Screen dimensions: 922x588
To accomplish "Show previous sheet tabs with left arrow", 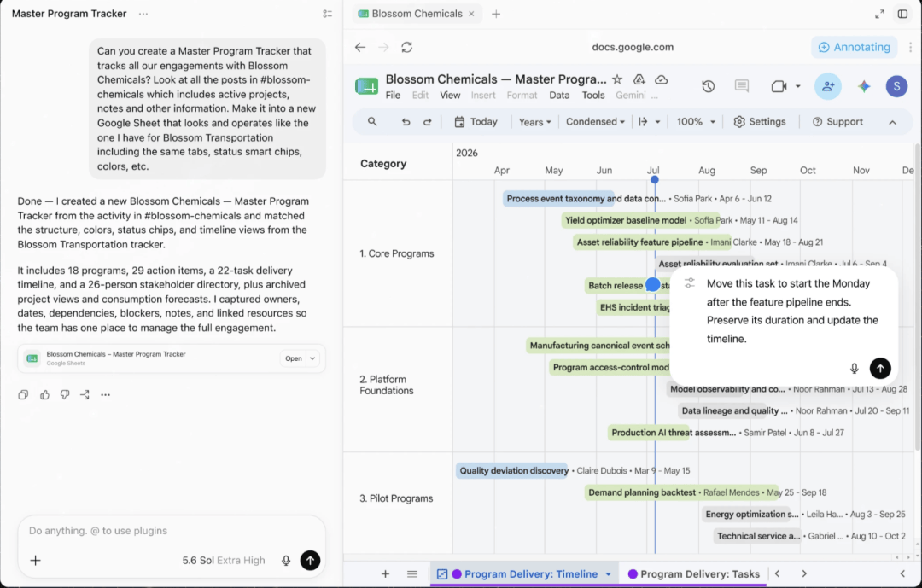I will pyautogui.click(x=778, y=573).
